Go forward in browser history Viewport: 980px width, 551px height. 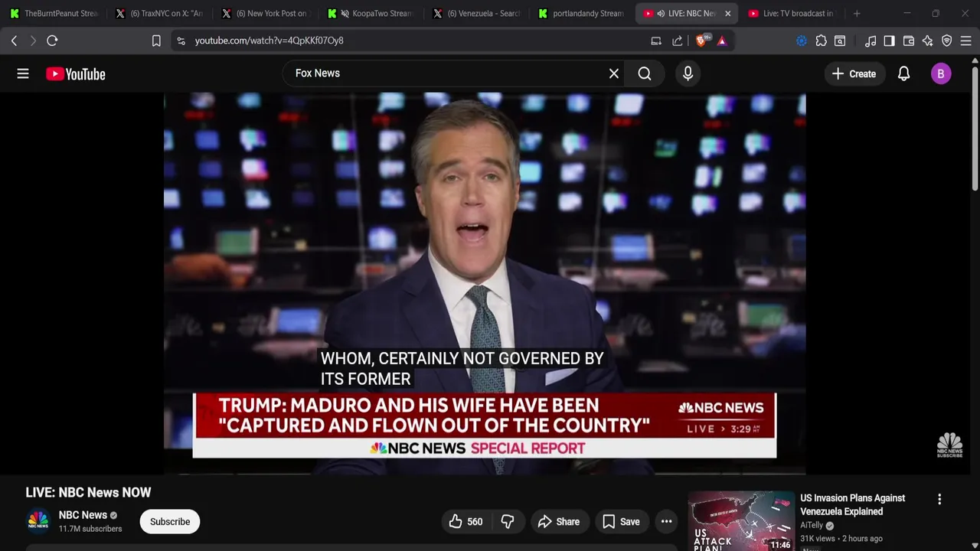(x=33, y=41)
